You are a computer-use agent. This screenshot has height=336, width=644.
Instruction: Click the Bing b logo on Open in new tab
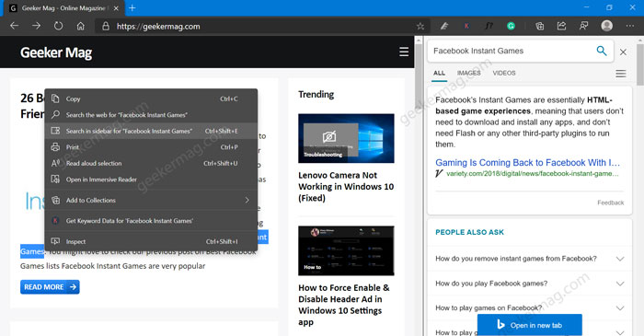tap(500, 325)
